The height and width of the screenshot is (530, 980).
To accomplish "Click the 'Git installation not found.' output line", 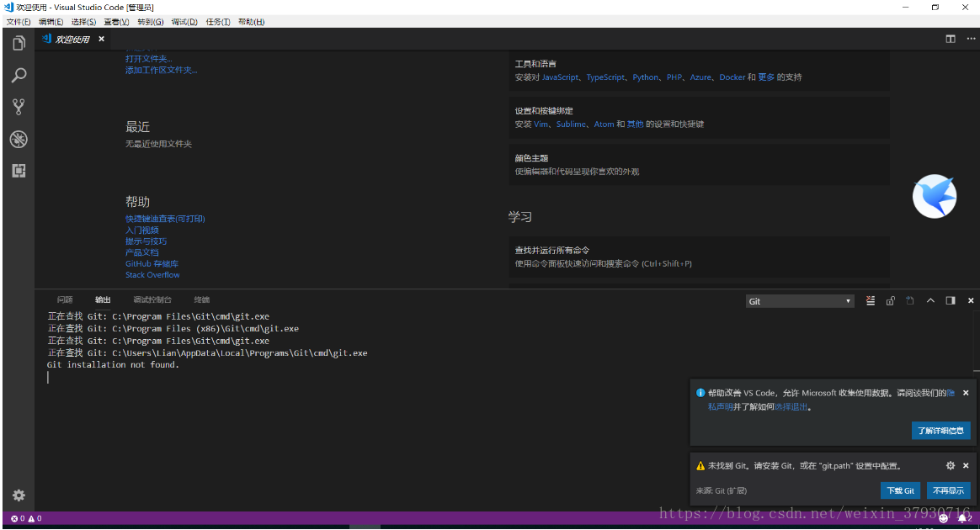I will click(x=113, y=365).
